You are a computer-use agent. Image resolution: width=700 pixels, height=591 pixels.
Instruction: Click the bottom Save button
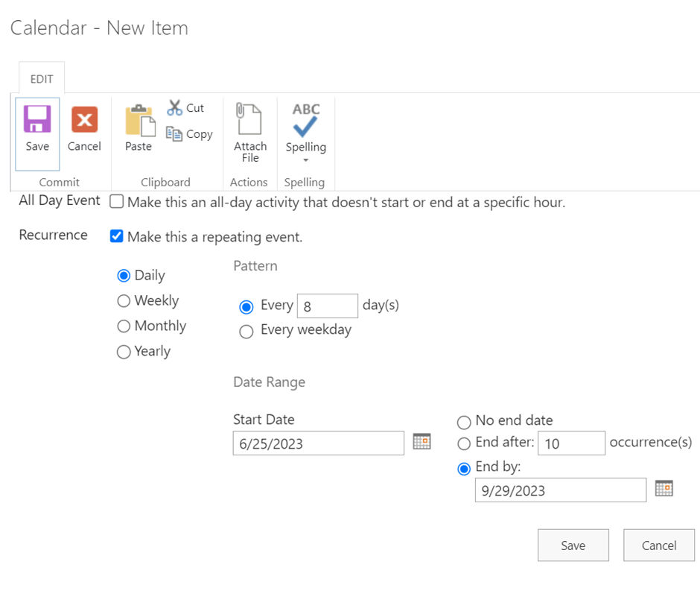[x=573, y=545]
